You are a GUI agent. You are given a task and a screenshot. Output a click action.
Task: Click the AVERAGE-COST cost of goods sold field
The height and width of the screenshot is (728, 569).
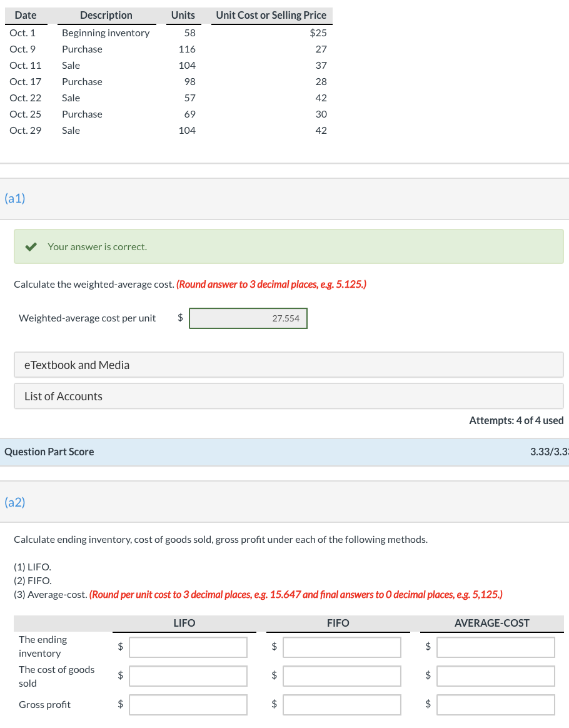coord(495,675)
